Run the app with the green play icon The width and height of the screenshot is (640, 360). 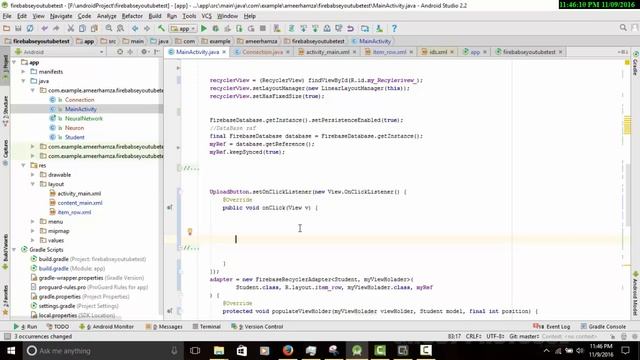point(204,29)
